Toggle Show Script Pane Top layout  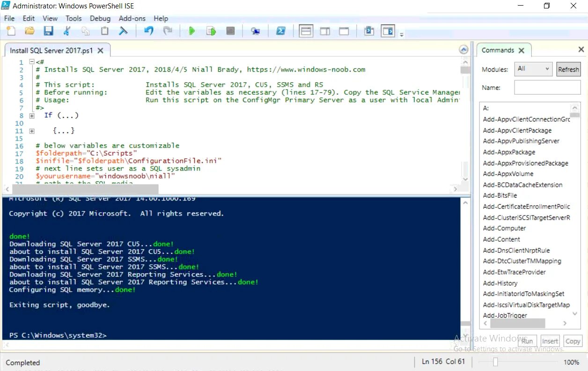pyautogui.click(x=306, y=30)
